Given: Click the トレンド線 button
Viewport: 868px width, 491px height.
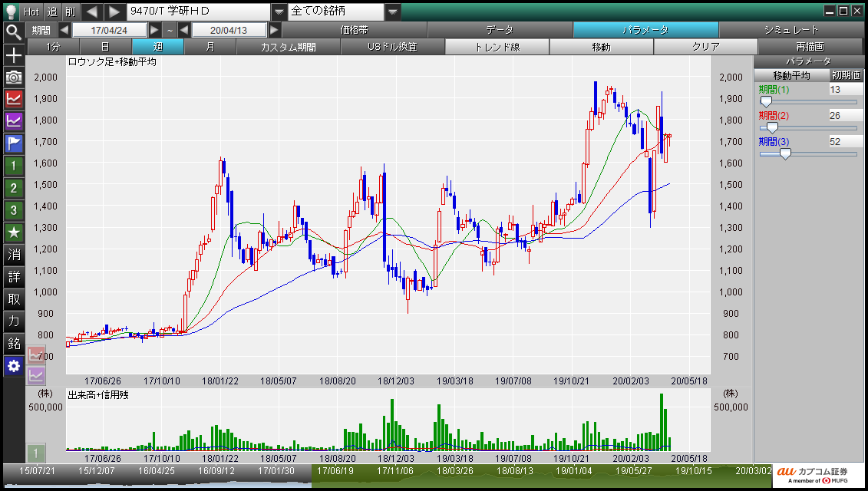Looking at the screenshot, I should click(x=497, y=47).
